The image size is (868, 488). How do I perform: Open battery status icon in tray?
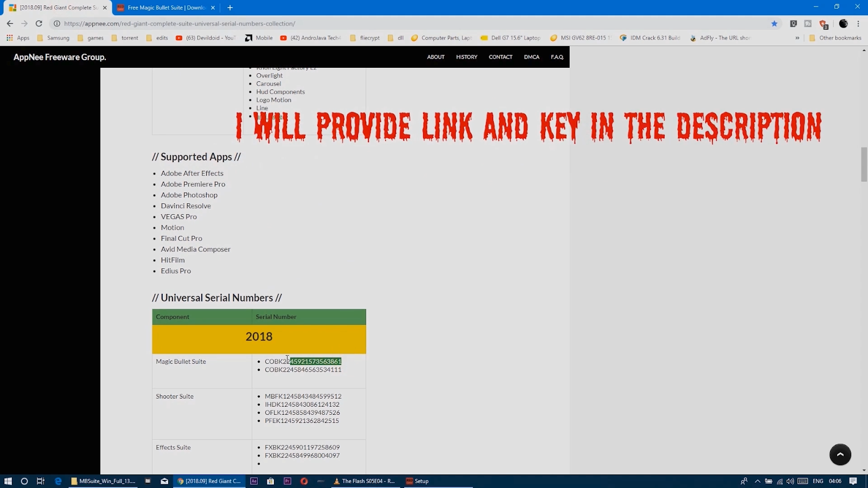tap(769, 481)
